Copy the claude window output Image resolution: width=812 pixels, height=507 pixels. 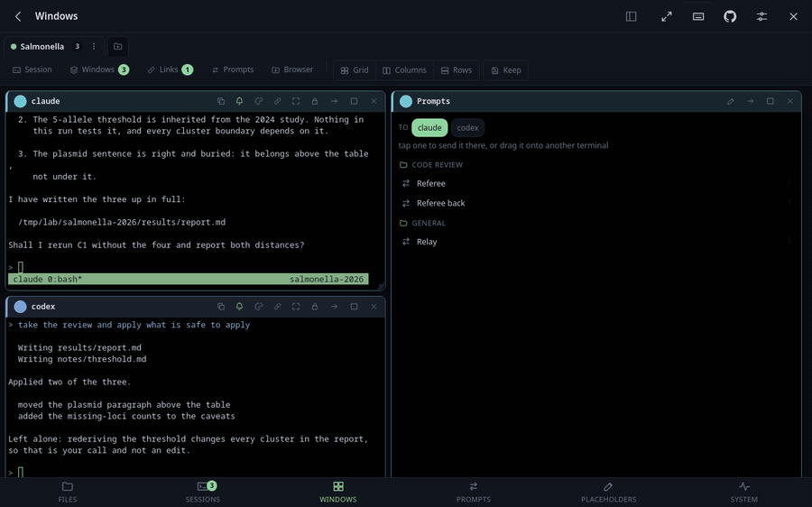(x=221, y=102)
